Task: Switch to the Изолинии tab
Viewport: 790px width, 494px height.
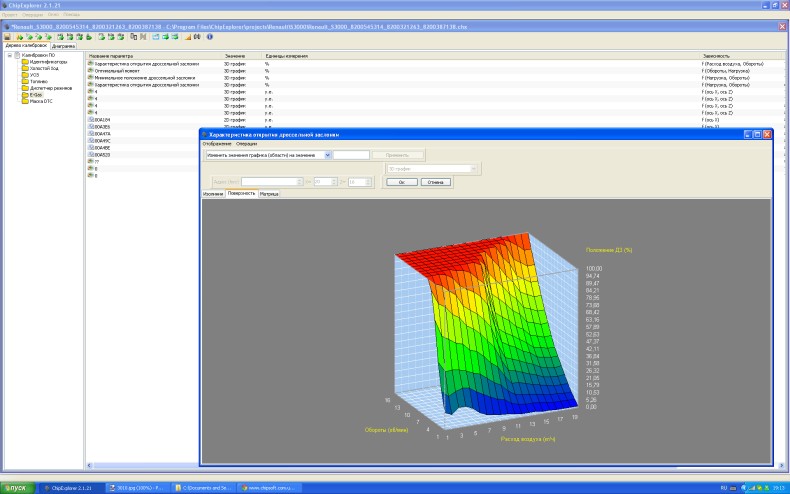Action: click(x=213, y=194)
